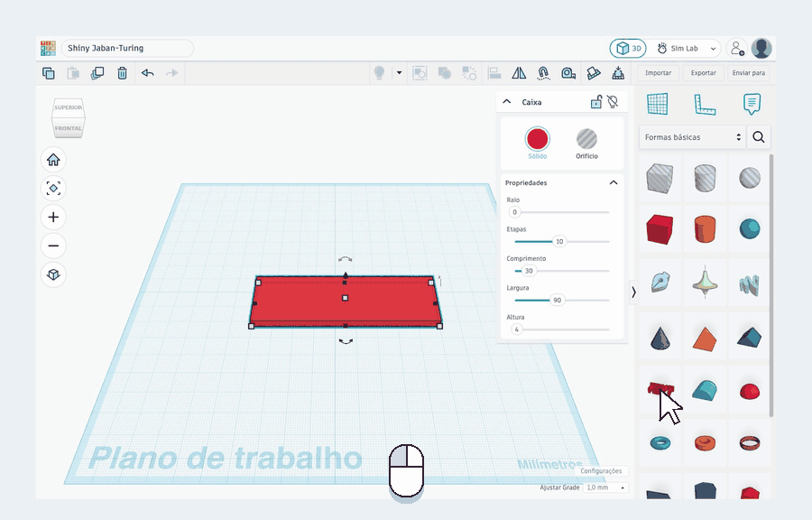This screenshot has height=520, width=812.
Task: Click the Importar button
Action: (659, 73)
